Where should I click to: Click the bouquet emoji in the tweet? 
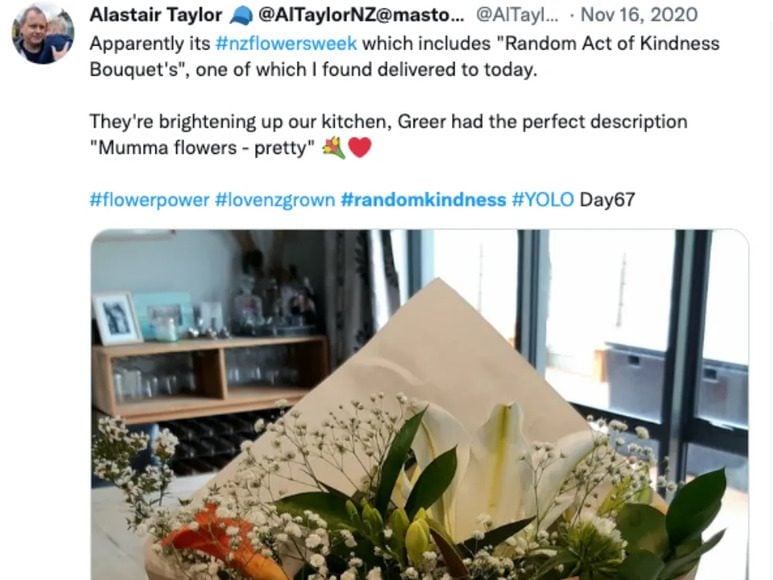(x=334, y=147)
